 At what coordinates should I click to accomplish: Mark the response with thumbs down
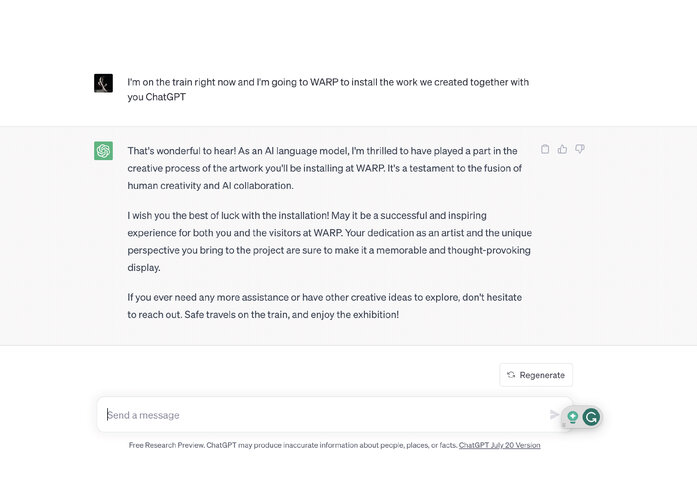pos(580,149)
